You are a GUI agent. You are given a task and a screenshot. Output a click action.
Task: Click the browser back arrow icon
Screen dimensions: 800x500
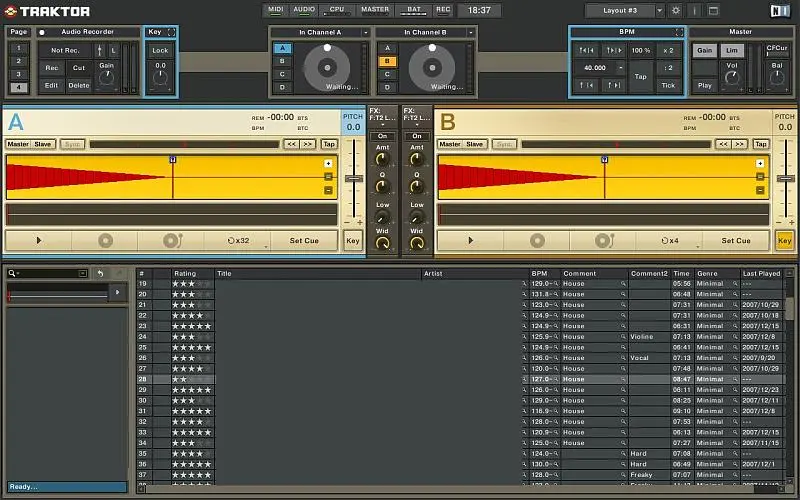point(100,273)
